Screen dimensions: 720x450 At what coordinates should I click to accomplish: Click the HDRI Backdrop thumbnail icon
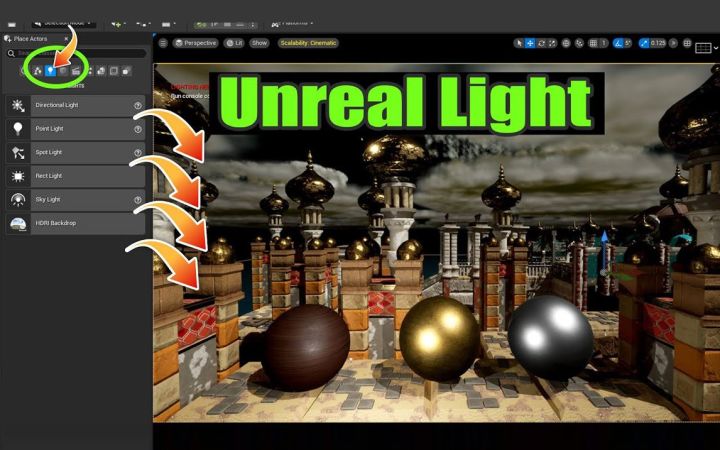pos(18,223)
